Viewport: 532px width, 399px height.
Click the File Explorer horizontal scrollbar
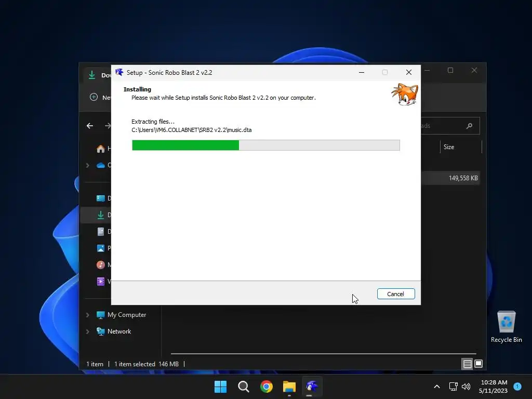point(323,353)
